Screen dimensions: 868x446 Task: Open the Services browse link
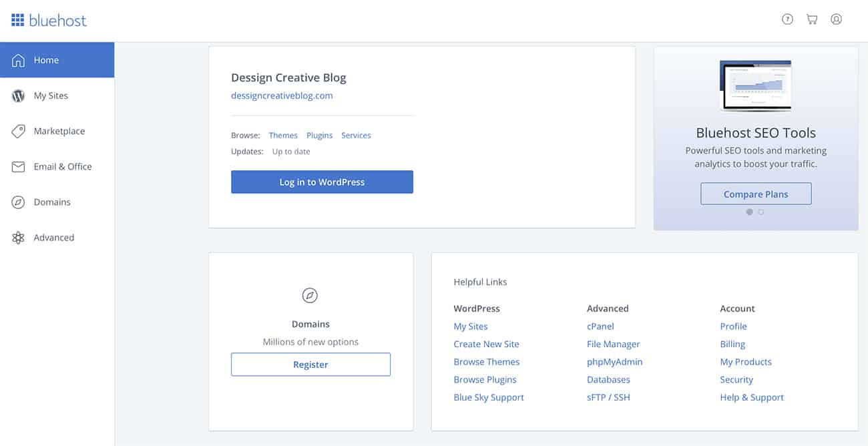pos(356,136)
